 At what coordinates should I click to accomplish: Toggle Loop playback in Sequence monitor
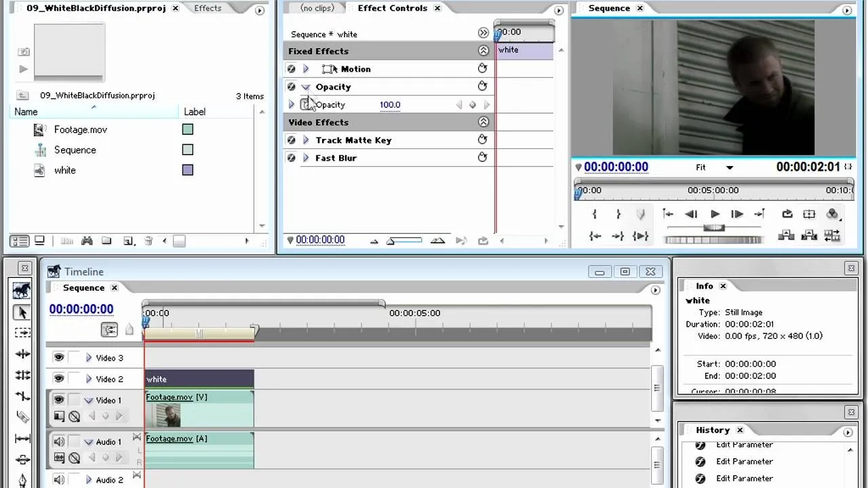click(787, 214)
